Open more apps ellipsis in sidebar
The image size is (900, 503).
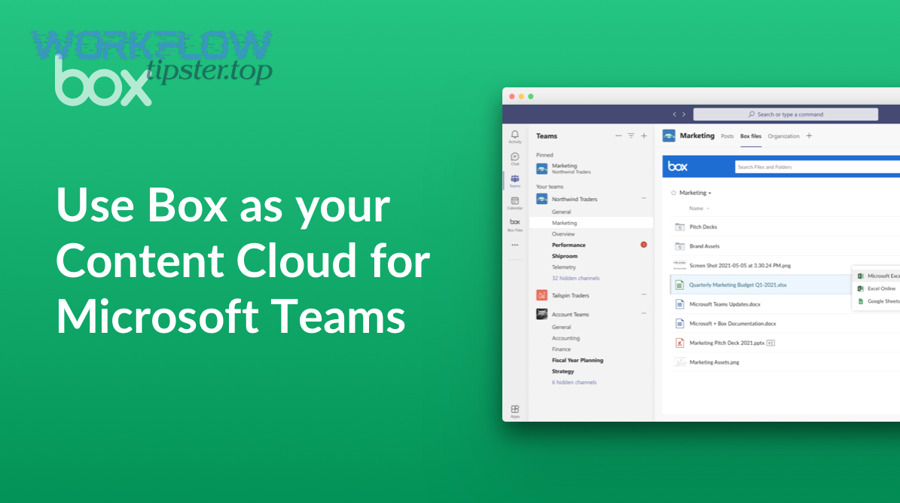[x=515, y=245]
